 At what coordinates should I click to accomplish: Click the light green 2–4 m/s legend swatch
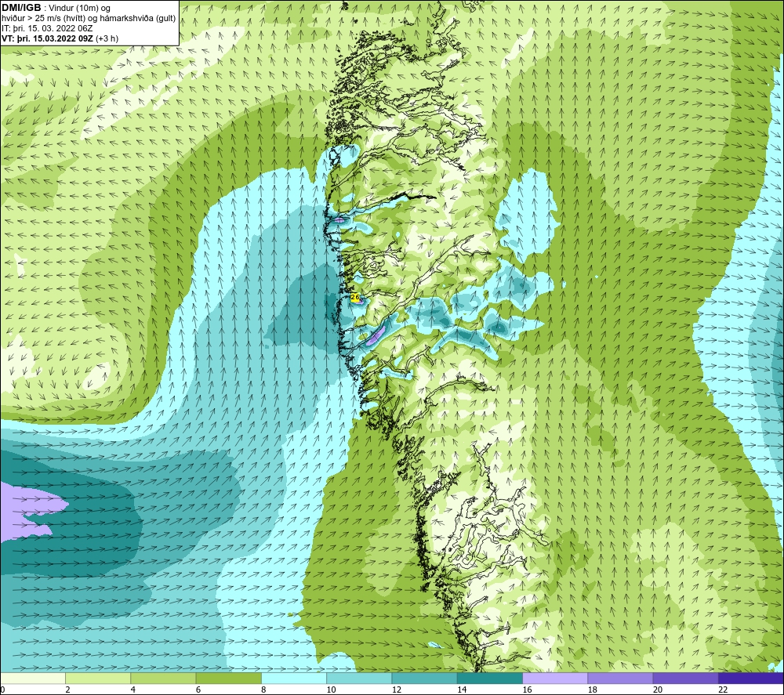point(98,678)
